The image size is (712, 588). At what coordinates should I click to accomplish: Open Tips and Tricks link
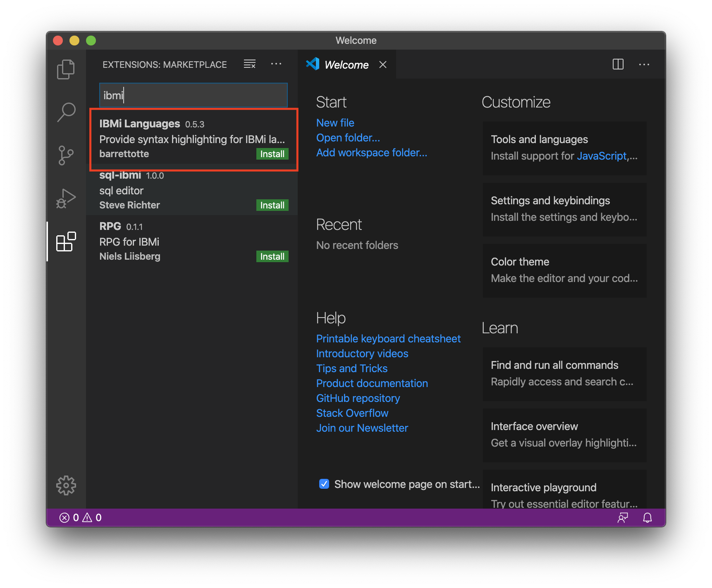click(352, 368)
